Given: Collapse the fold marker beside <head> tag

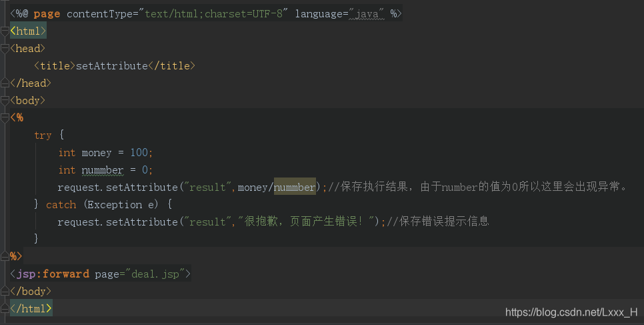Looking at the screenshot, I should coord(5,48).
